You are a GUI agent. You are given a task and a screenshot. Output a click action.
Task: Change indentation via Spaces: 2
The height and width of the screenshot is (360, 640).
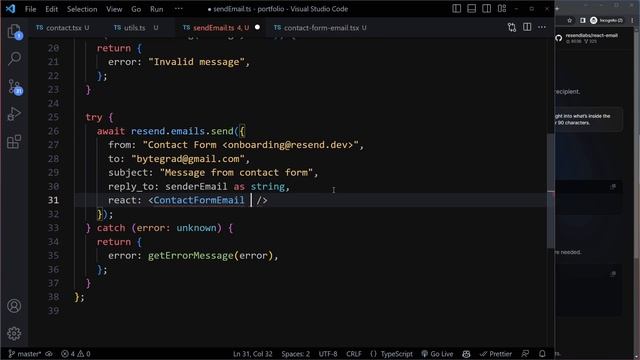click(296, 354)
